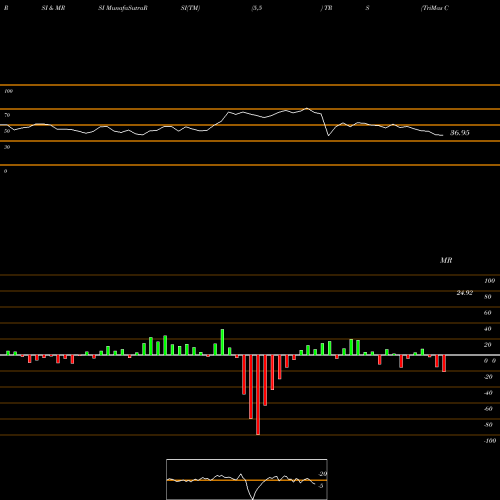Click the -80 label on MR axis
This screenshot has height=500, width=500.
pos(488,425)
